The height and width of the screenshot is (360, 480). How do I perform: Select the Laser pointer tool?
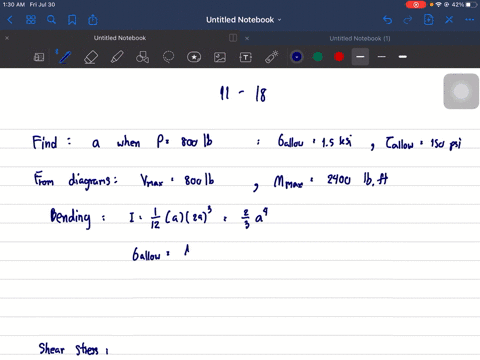272,57
